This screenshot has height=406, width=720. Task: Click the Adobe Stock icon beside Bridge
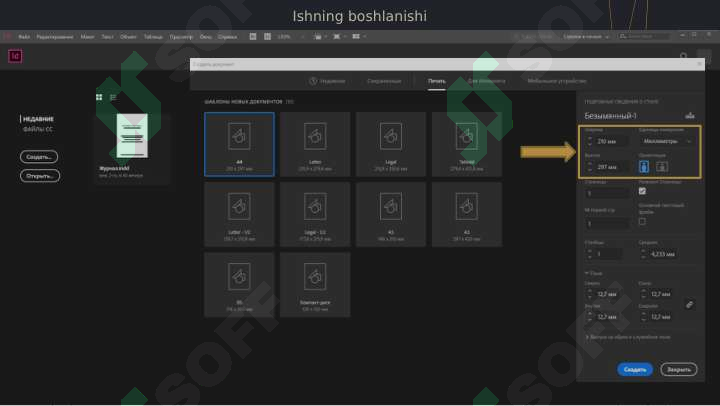(267, 36)
